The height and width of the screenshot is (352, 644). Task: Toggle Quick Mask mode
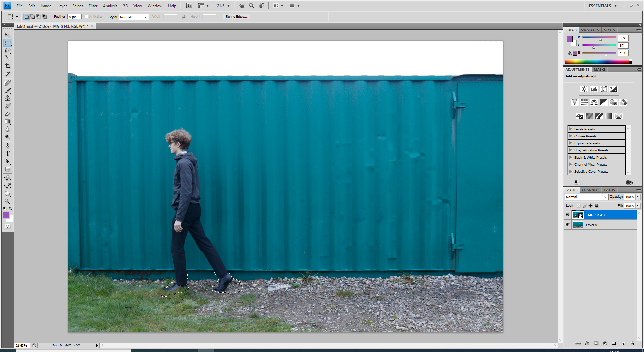(8, 226)
